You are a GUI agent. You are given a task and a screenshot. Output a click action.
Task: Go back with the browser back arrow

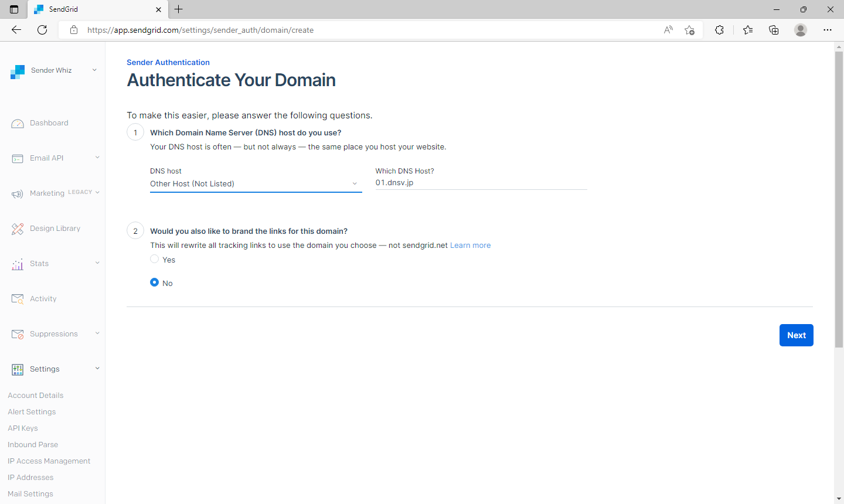click(x=16, y=30)
